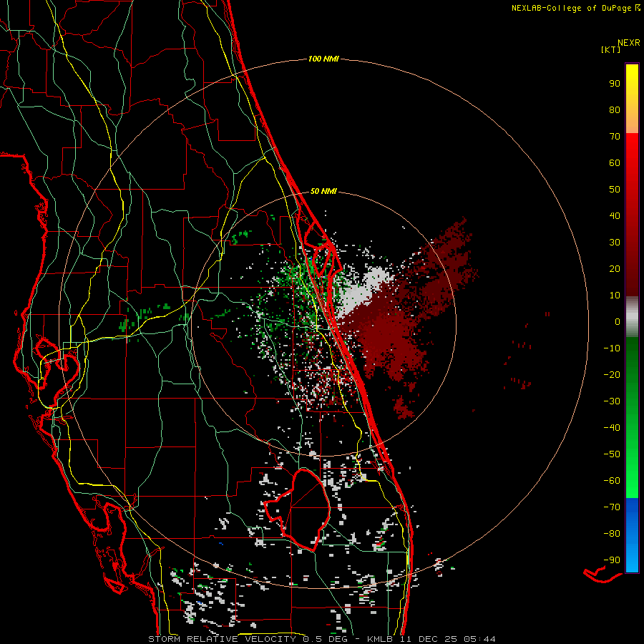644x644 pixels.
Task: Click the positive 80 value on velocity scale
Action: click(x=615, y=110)
